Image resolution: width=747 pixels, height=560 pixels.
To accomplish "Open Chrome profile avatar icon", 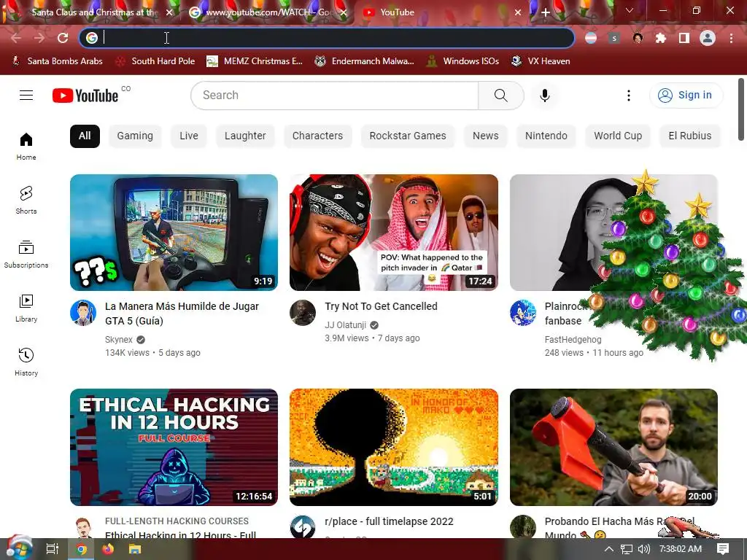I will [x=708, y=38].
